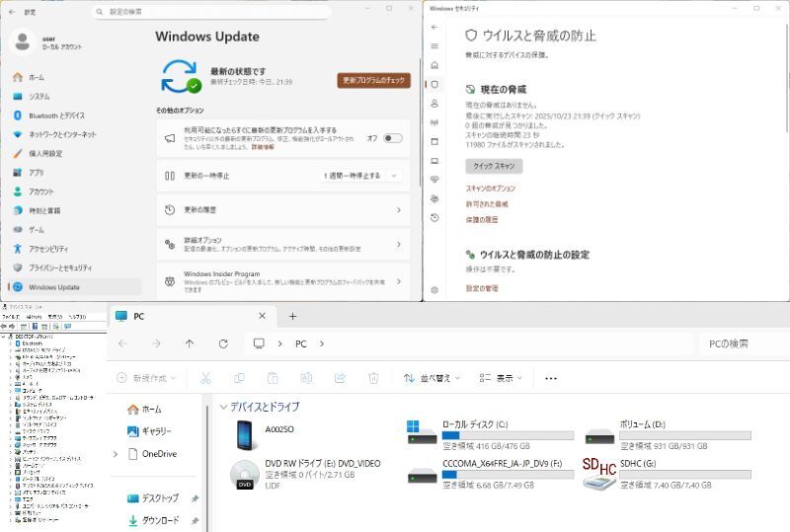Open 操作 menu in Device Manager
790x532 pixels.
coord(35,317)
